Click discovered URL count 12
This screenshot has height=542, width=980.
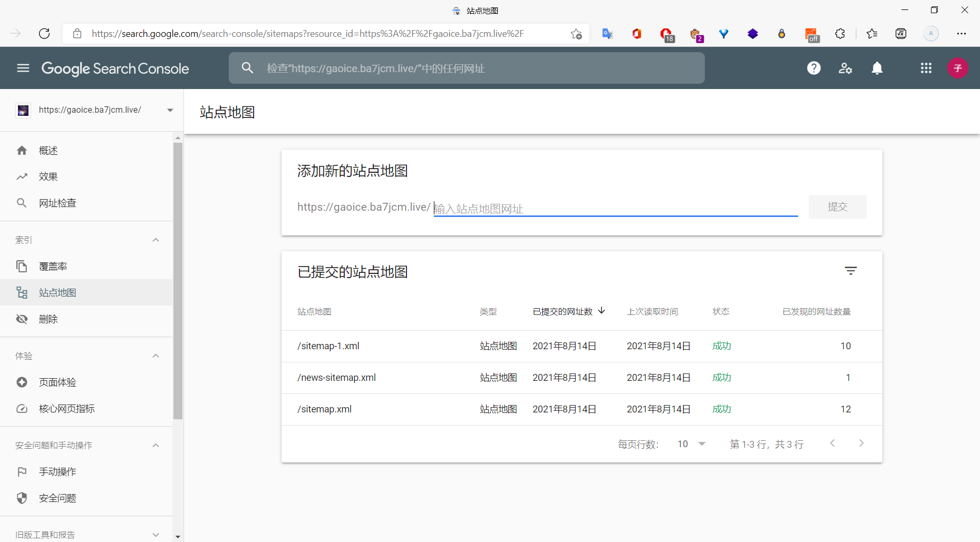pos(846,409)
